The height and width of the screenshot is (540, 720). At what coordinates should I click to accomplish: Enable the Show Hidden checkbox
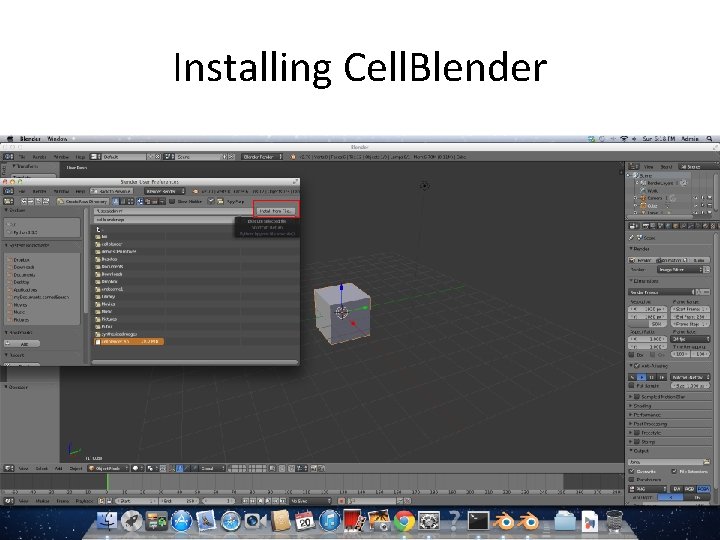(x=172, y=201)
